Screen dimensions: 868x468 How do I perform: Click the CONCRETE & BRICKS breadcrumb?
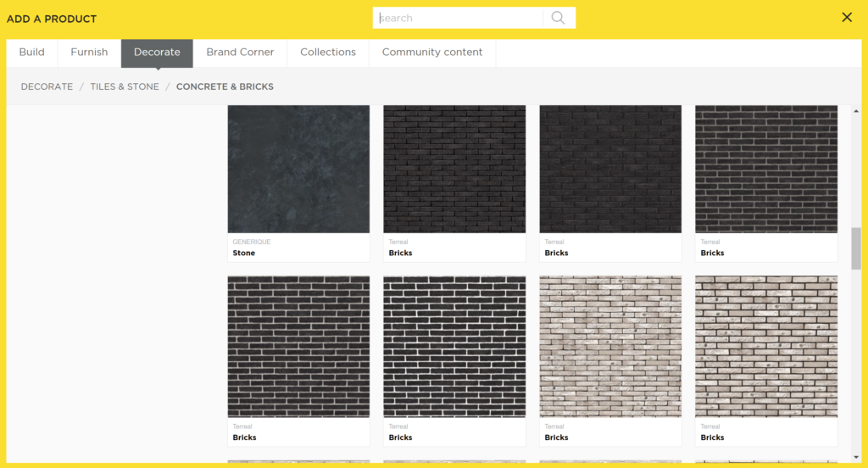[x=225, y=86]
